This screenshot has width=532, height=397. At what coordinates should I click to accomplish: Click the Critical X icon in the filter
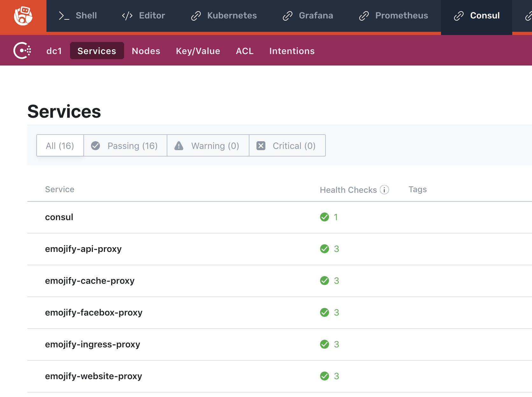pos(261,146)
